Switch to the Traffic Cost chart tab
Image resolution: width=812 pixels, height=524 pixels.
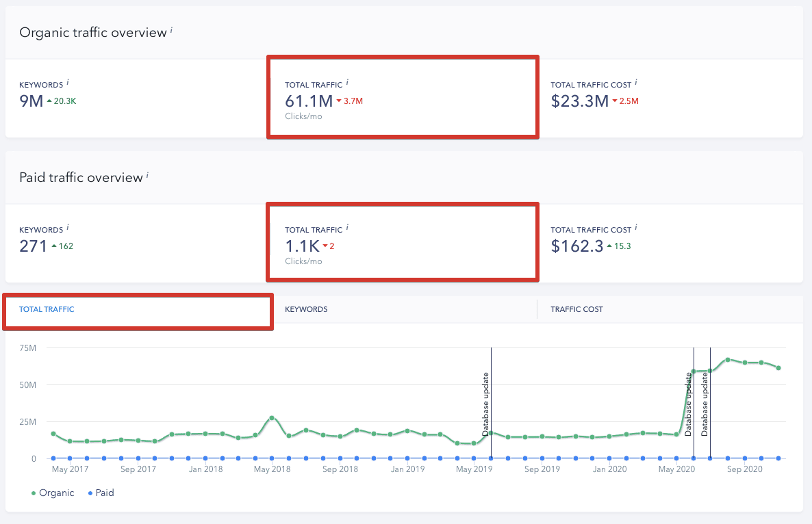576,309
